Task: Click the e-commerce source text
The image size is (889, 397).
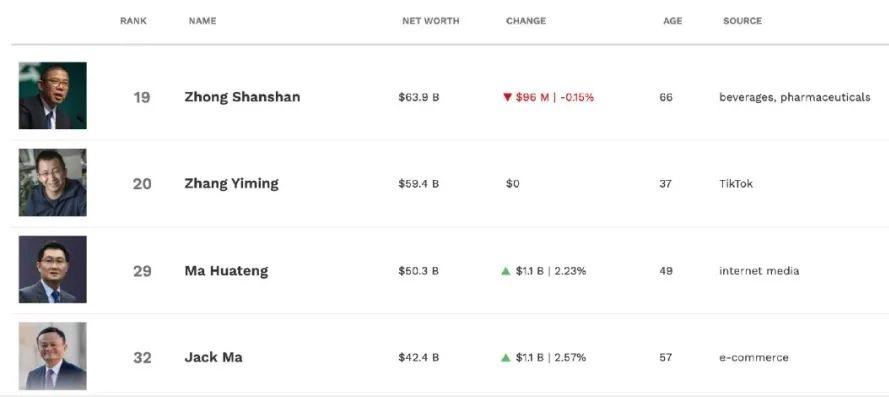Action: click(x=753, y=358)
